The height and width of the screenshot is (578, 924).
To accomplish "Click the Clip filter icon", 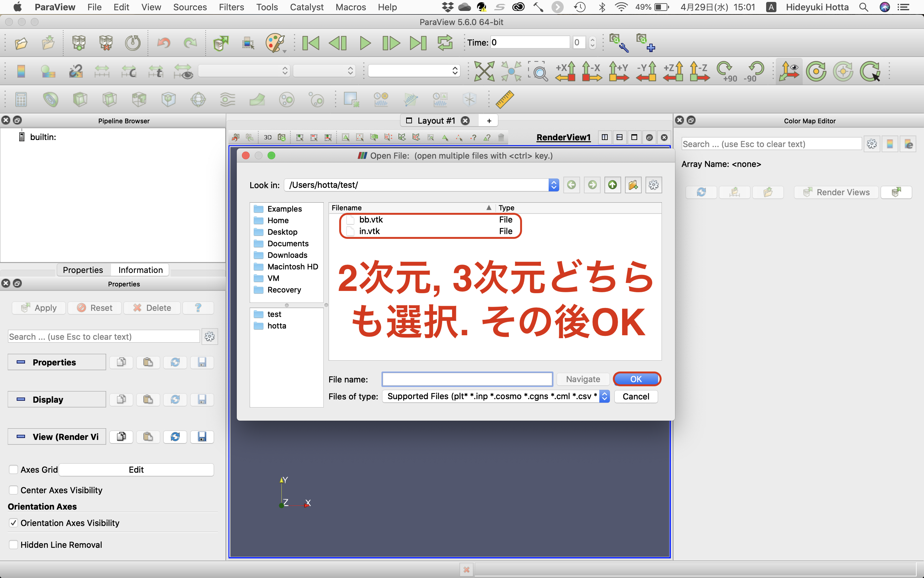I will point(80,100).
